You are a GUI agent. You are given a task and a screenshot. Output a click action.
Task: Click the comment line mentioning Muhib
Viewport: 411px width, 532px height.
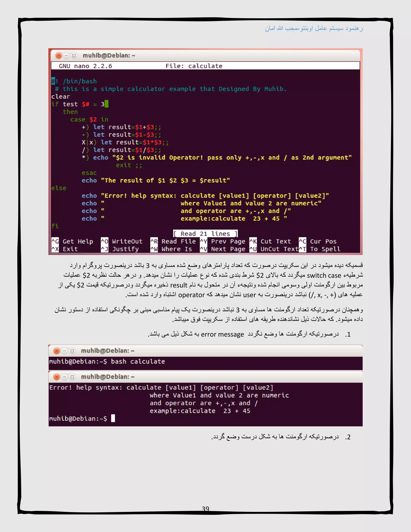pos(171,89)
